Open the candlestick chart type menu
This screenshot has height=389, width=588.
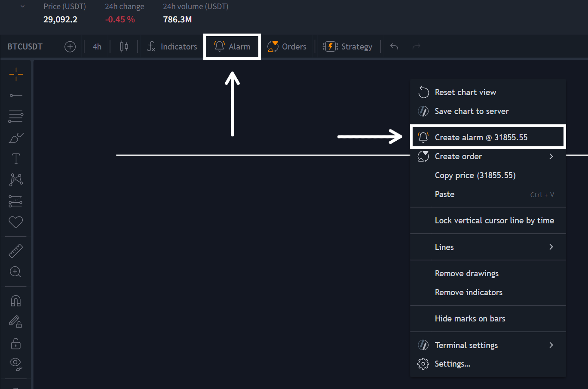pos(124,46)
